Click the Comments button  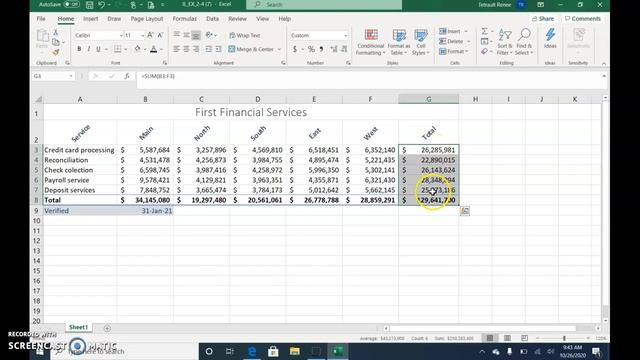(x=582, y=19)
